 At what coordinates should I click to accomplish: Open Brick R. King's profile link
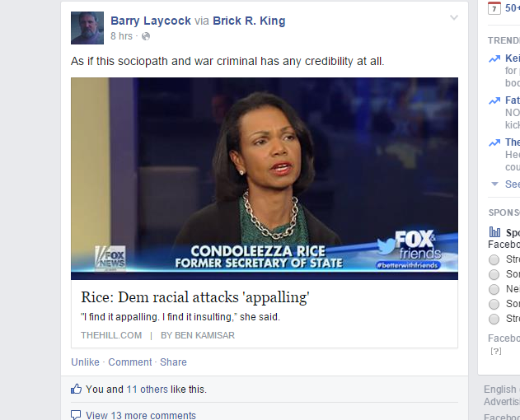point(249,21)
